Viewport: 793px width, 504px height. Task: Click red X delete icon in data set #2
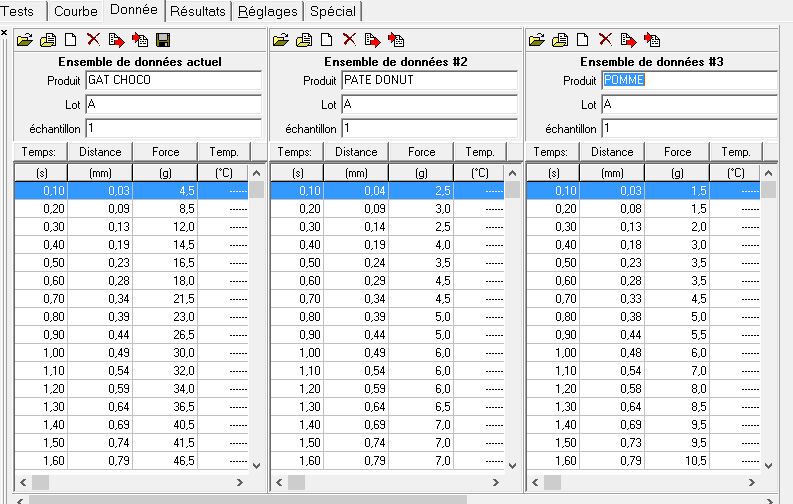[349, 39]
